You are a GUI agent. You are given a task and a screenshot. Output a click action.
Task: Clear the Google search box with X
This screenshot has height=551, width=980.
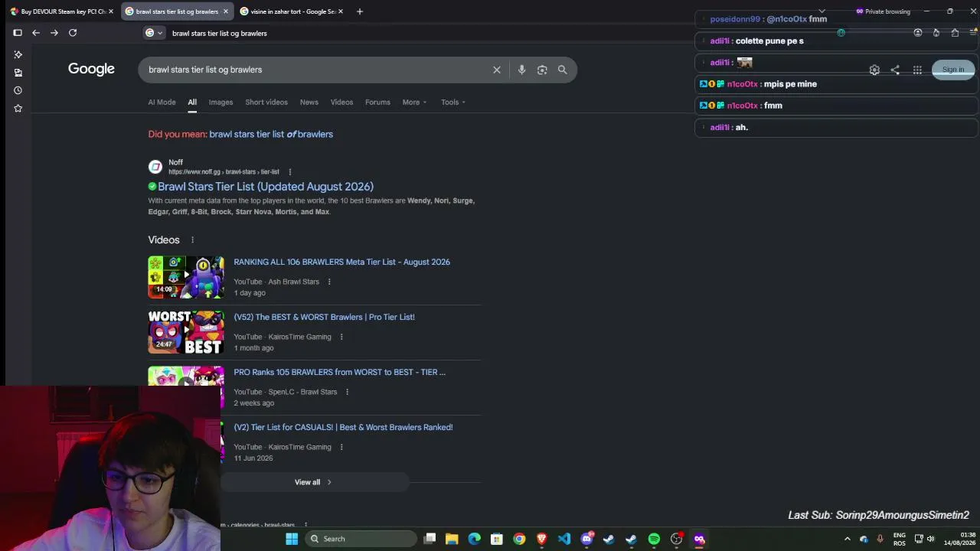click(x=497, y=70)
